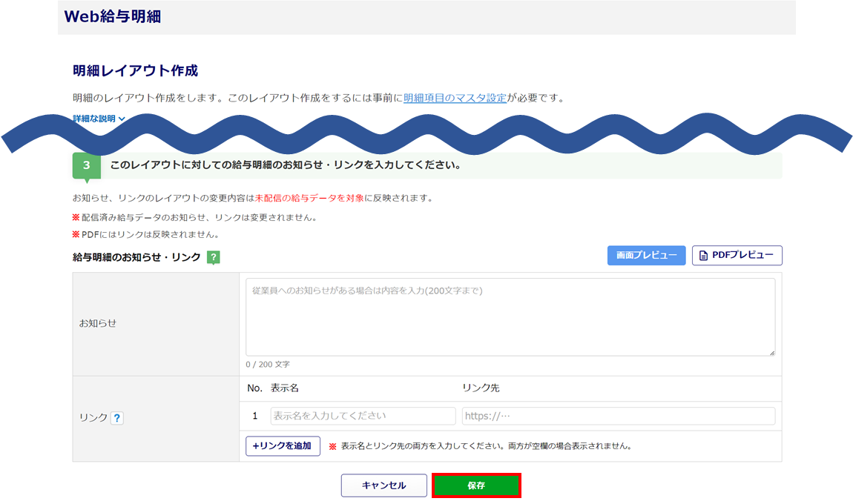Open the blue help icon next to リンク
This screenshot has width=853, height=504.
[x=117, y=418]
